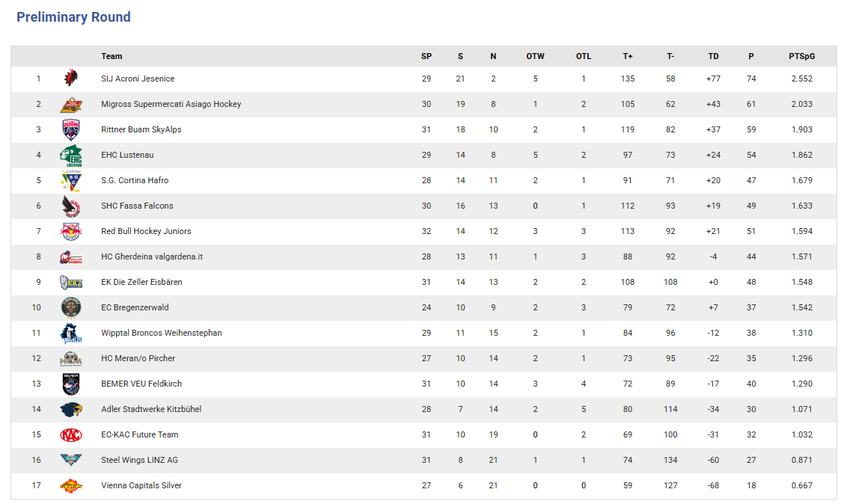Open the EC Bregenzerwald team link
844x504 pixels.
(x=135, y=307)
